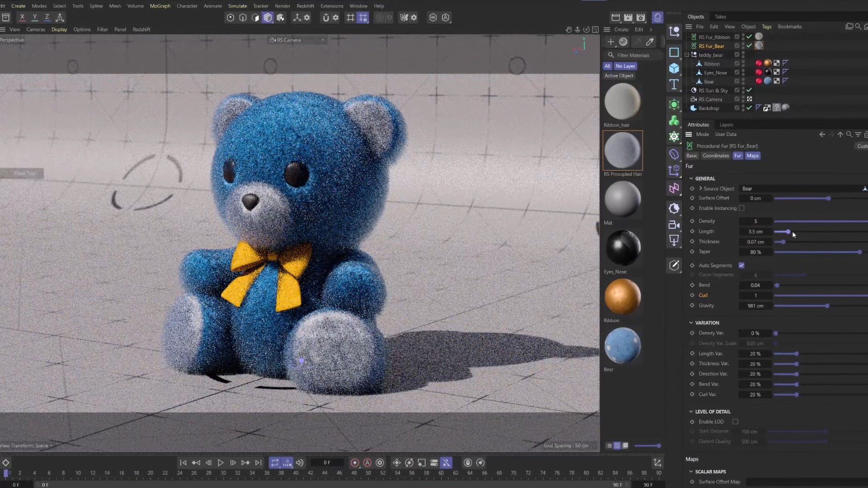Toggle autokeying button
The width and height of the screenshot is (868, 488).
point(368,463)
